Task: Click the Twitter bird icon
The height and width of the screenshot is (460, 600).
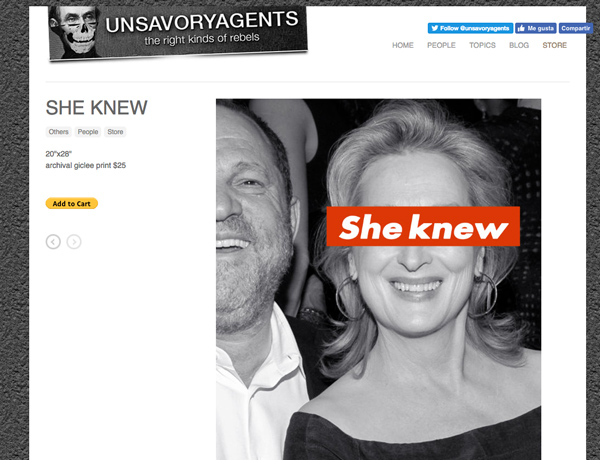Action: click(435, 28)
